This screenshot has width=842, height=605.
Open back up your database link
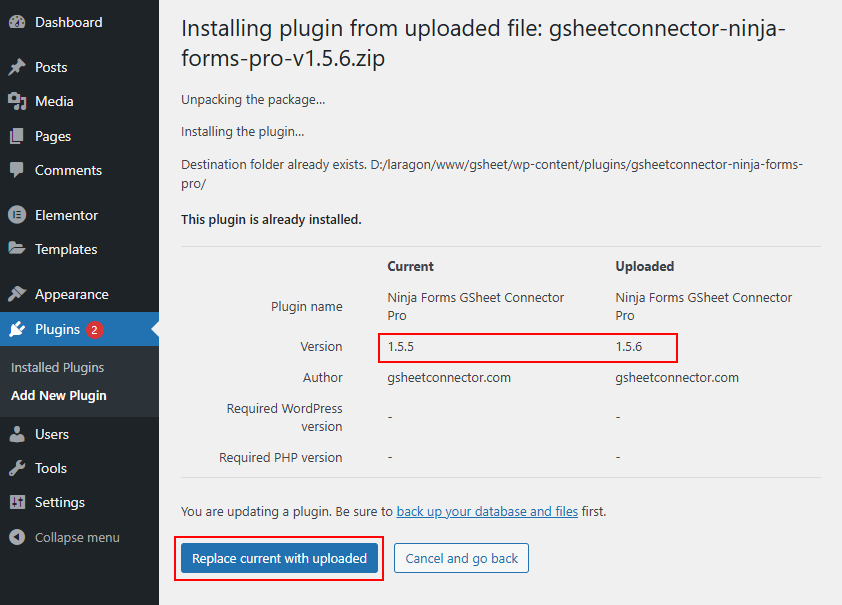click(487, 511)
